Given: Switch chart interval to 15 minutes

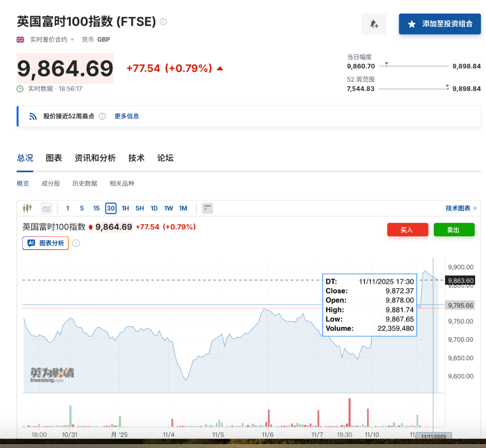Looking at the screenshot, I should pyautogui.click(x=96, y=208).
